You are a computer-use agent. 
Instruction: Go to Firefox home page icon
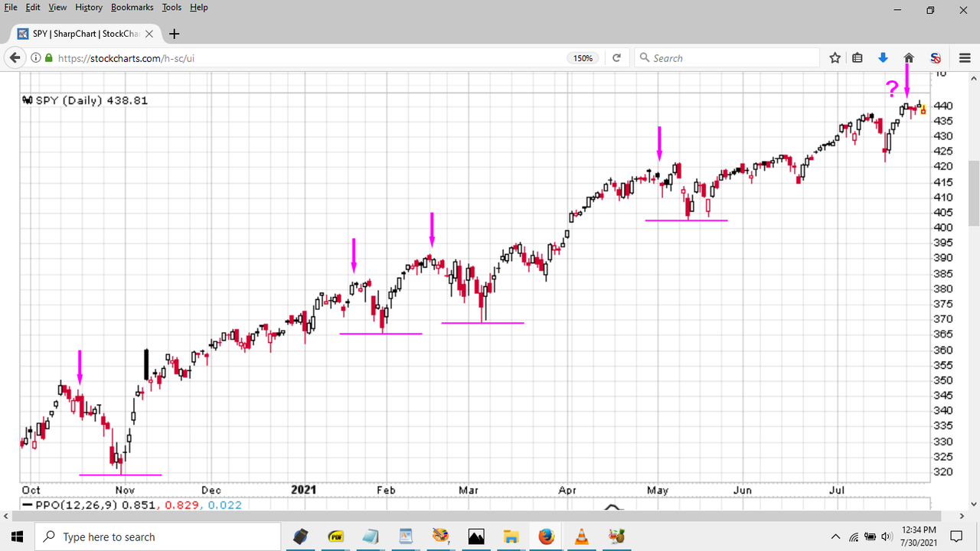(909, 58)
